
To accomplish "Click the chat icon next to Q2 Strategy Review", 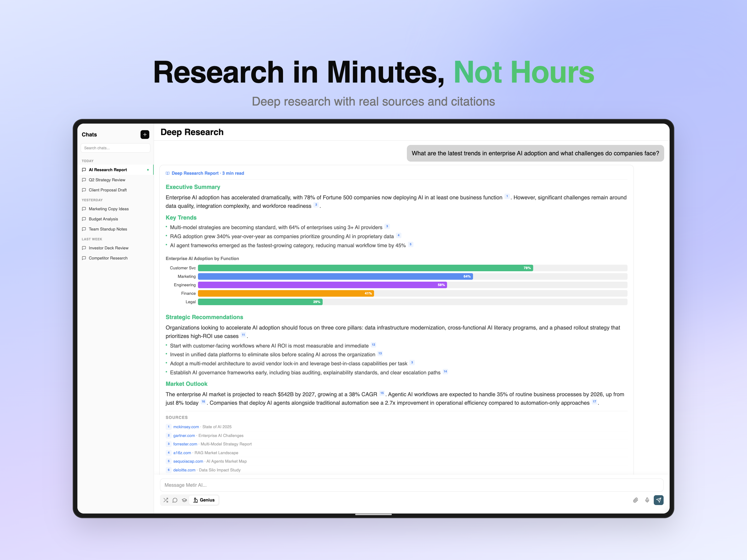I will tap(84, 180).
